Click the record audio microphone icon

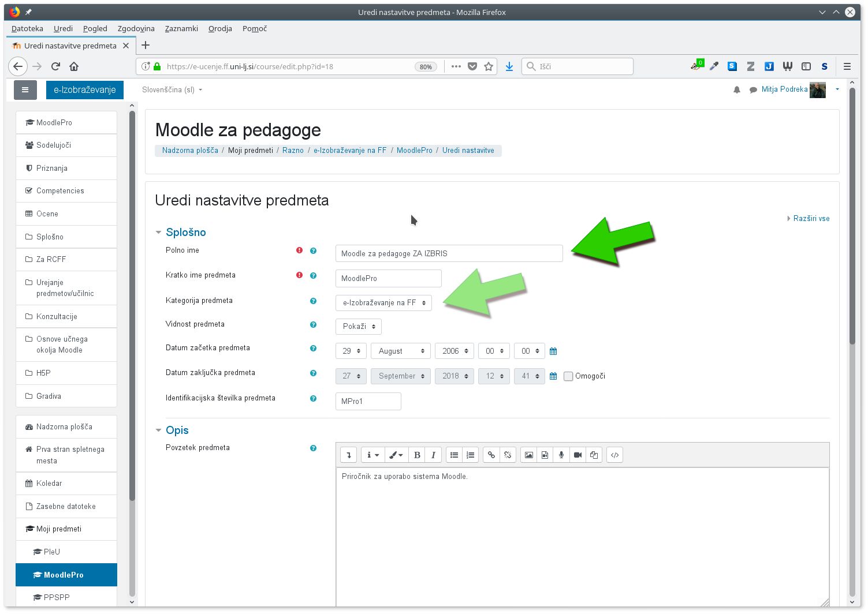pyautogui.click(x=561, y=455)
